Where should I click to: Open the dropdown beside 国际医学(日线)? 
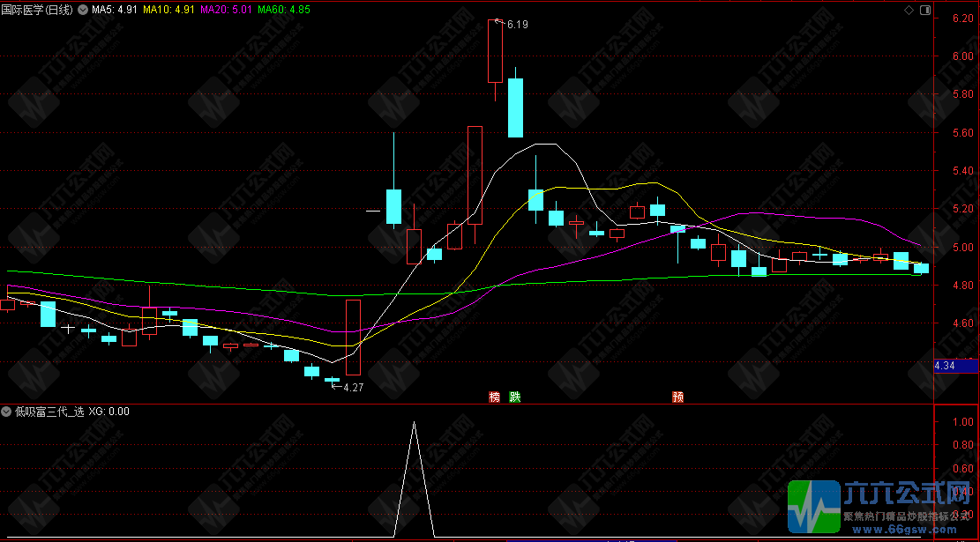[x=83, y=10]
